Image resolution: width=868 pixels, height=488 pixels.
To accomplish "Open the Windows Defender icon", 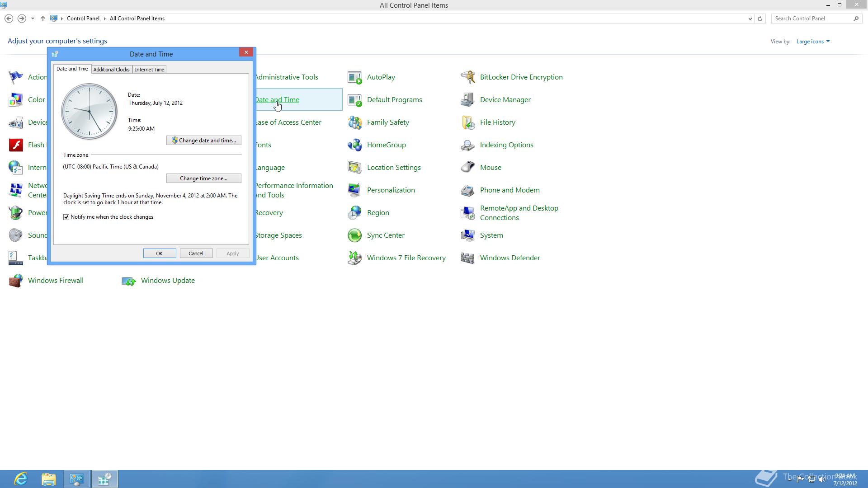I will (x=468, y=258).
